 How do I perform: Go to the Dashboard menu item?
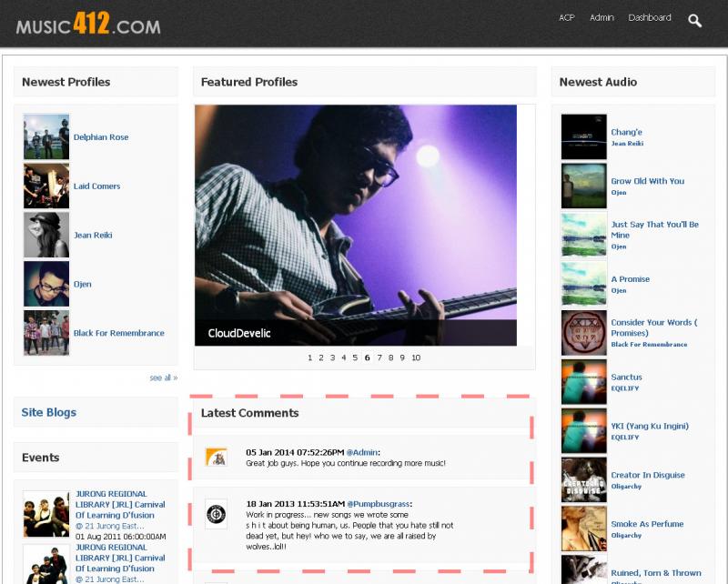click(x=650, y=17)
